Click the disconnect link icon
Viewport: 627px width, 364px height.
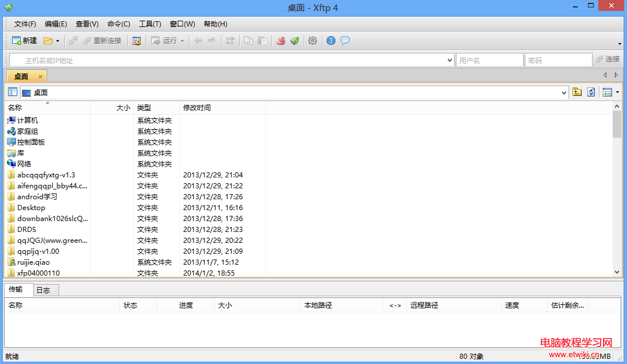[x=73, y=40]
